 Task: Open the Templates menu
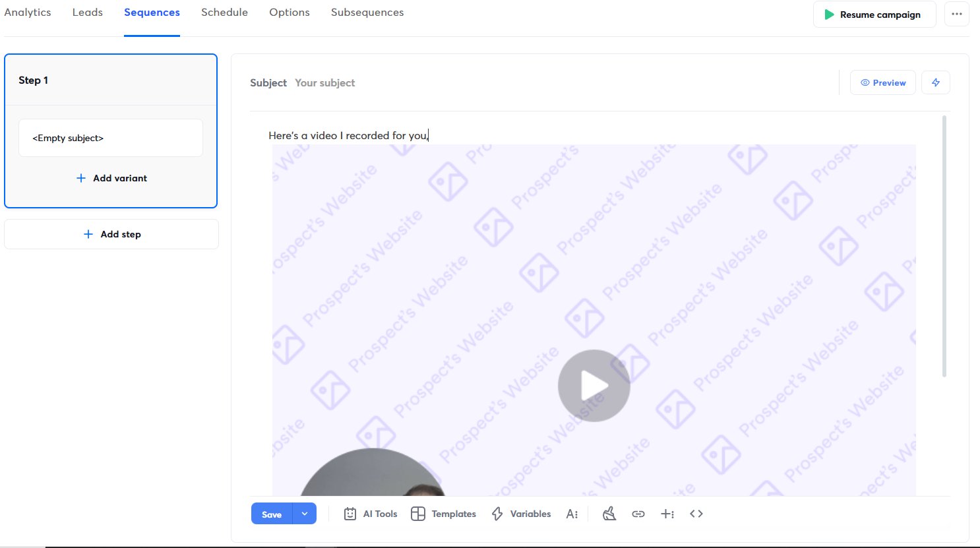tap(443, 514)
